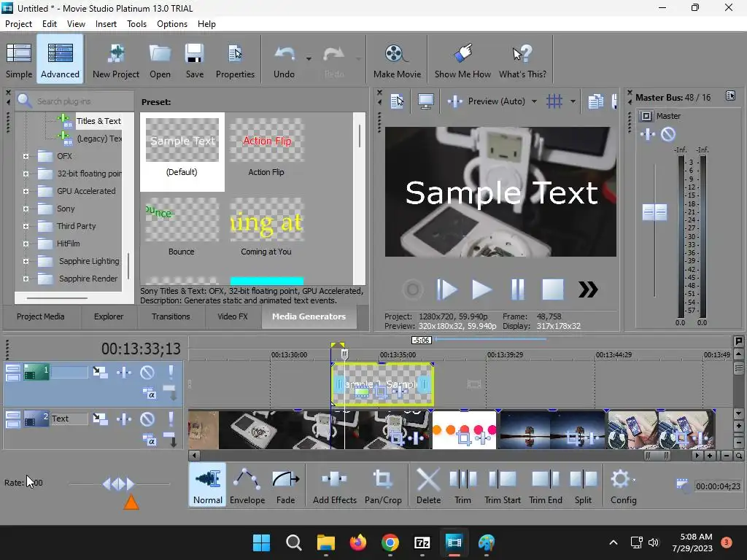Open Pan/Crop tool
Image resolution: width=747 pixels, height=560 pixels.
[x=383, y=485]
